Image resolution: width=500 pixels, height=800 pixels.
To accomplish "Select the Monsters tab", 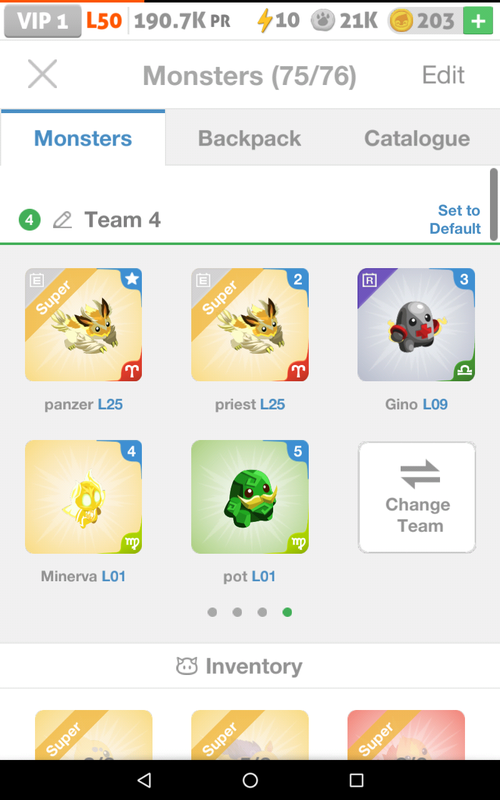I will tap(83, 138).
